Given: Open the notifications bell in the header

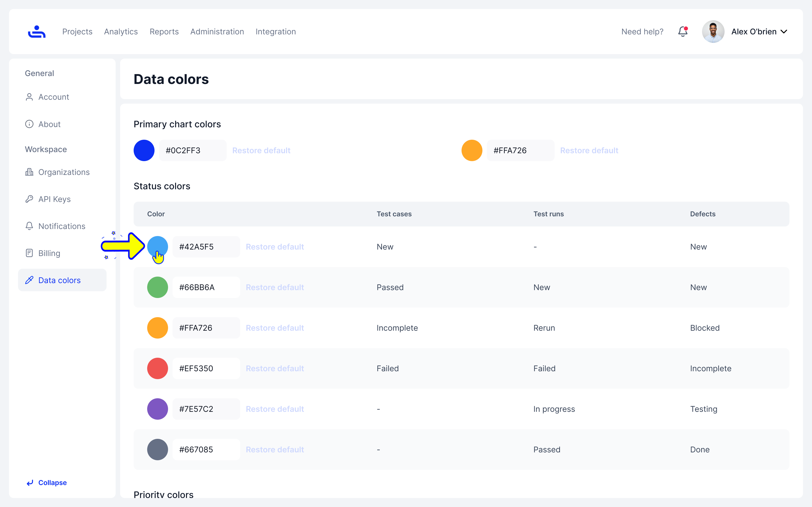Looking at the screenshot, I should 683,32.
